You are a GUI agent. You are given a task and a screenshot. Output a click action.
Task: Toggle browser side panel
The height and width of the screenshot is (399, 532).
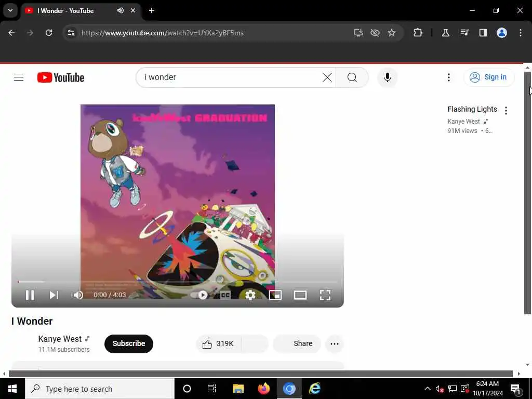pyautogui.click(x=483, y=33)
